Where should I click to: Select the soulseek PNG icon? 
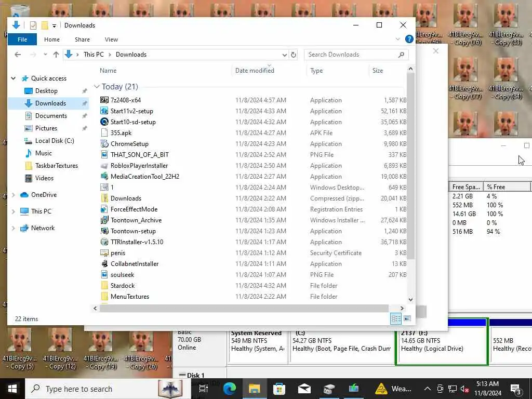point(104,274)
